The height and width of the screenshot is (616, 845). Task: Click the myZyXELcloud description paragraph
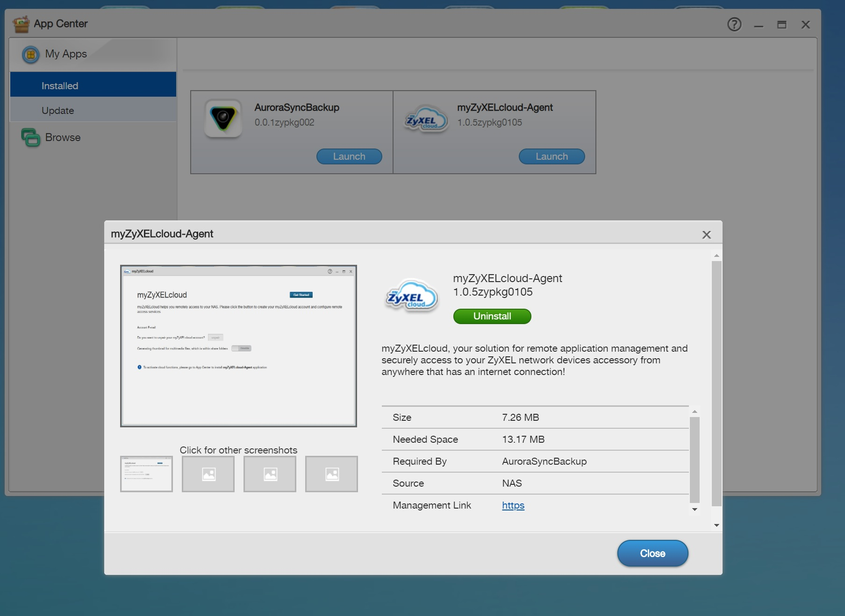pyautogui.click(x=534, y=360)
